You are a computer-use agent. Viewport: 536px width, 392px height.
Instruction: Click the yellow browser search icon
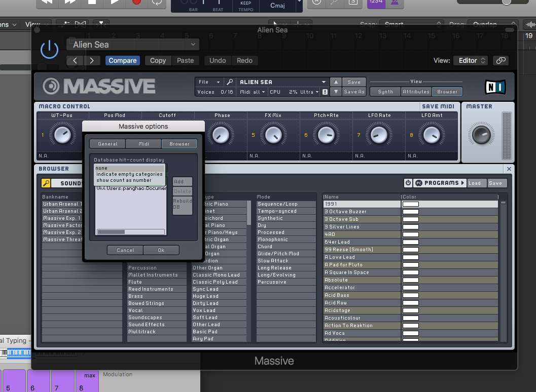46,183
